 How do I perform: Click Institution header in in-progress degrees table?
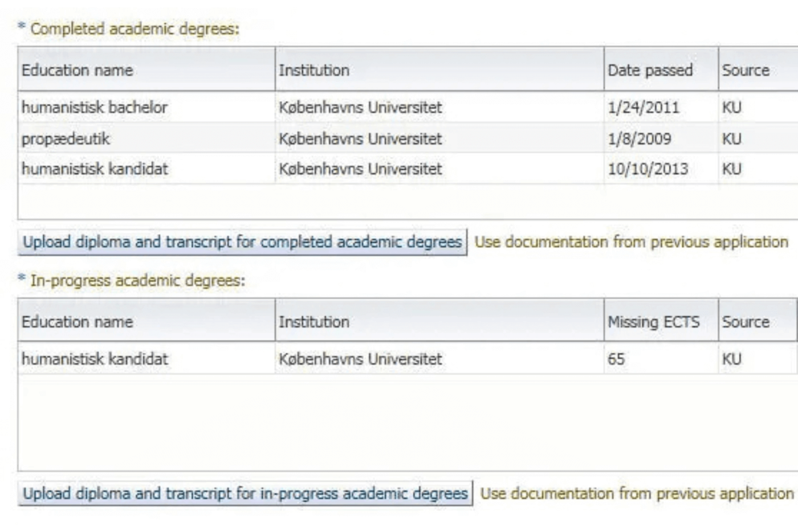click(439, 321)
